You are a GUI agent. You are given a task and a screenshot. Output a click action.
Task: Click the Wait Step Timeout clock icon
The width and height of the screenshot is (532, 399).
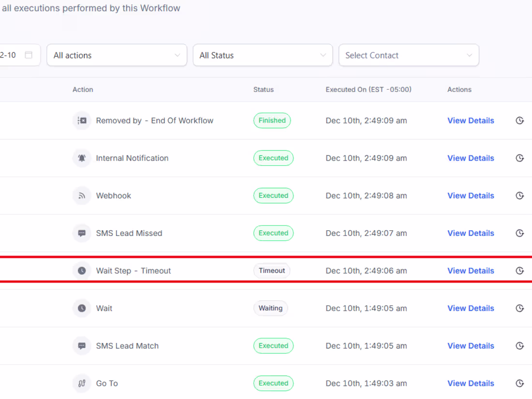pos(82,271)
